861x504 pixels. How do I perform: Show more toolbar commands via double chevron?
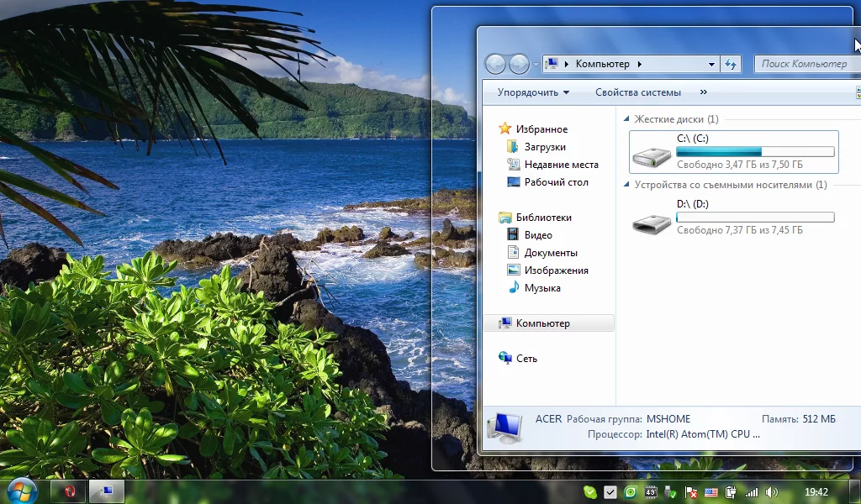[704, 92]
